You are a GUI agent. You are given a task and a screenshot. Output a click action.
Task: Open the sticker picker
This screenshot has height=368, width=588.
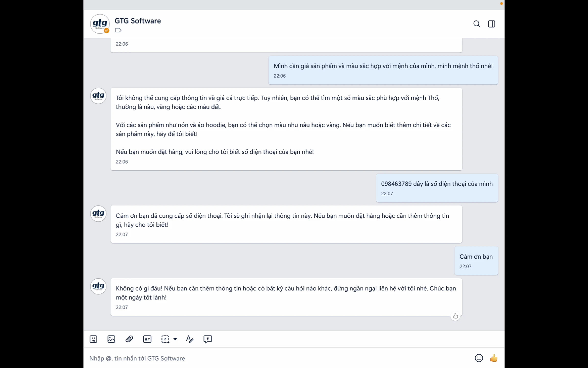pyautogui.click(x=93, y=339)
